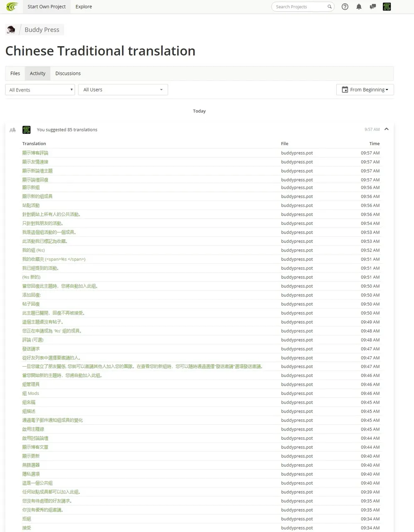This screenshot has height=532, width=414.
Task: Click the Time column header
Action: pyautogui.click(x=375, y=143)
